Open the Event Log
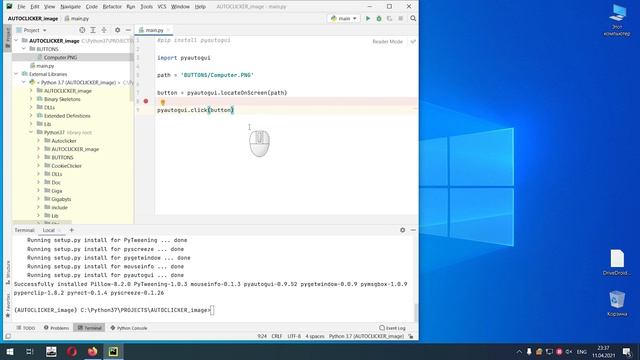640x360 pixels. (x=392, y=328)
